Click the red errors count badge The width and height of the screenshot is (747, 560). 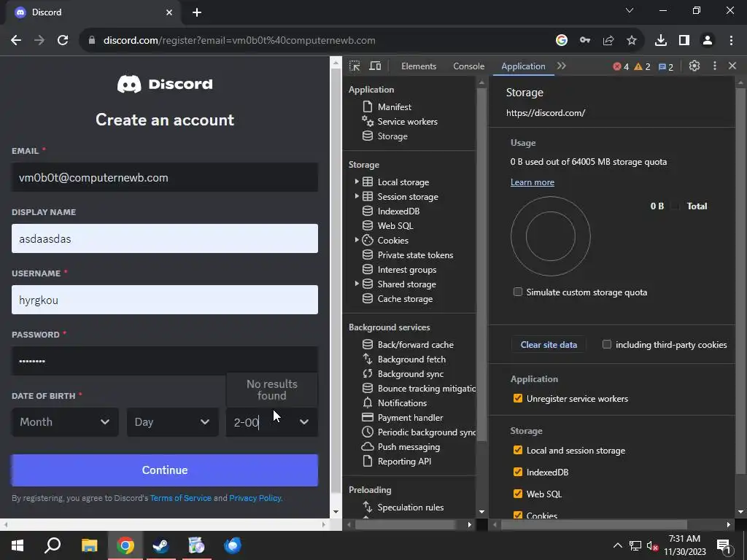(621, 66)
